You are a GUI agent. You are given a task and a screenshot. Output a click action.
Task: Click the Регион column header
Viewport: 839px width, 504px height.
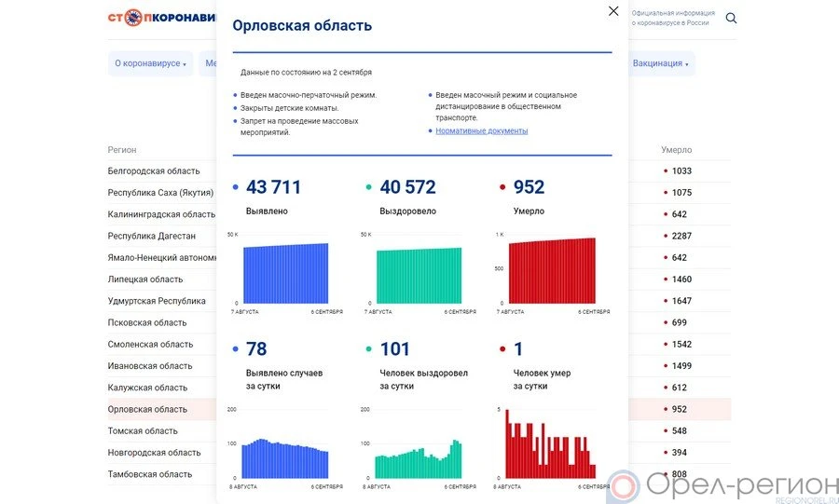tap(122, 150)
